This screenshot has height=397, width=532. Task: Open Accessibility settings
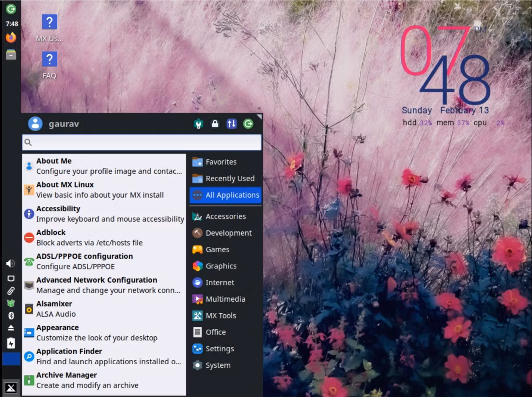pos(104,214)
